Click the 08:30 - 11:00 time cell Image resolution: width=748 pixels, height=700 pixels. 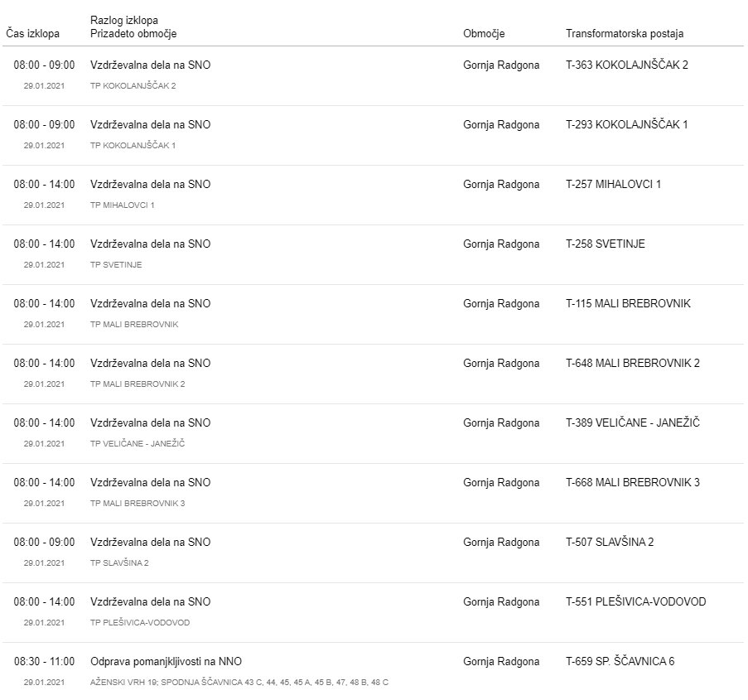pos(44,661)
